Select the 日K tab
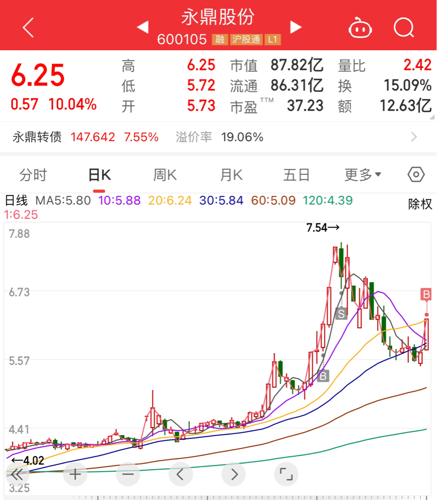The height and width of the screenshot is (500, 437). click(x=99, y=175)
